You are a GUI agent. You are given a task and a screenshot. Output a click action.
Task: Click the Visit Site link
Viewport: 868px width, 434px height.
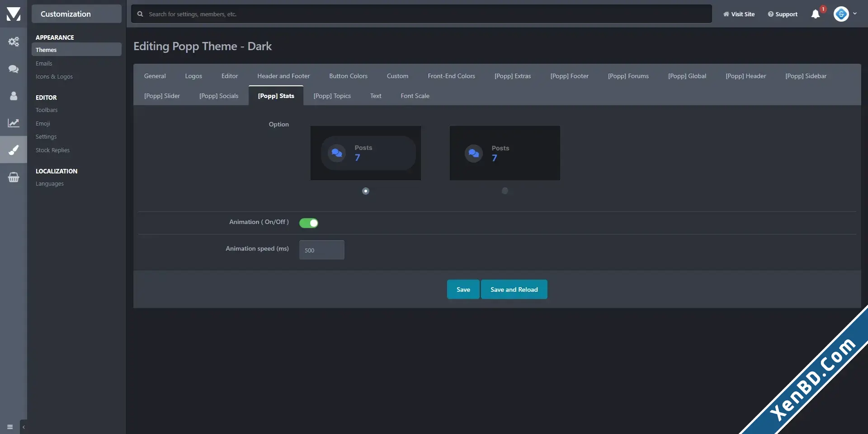(739, 14)
